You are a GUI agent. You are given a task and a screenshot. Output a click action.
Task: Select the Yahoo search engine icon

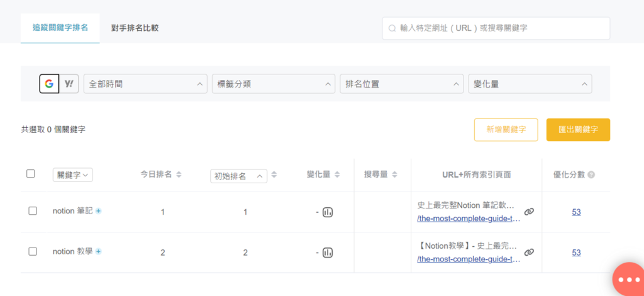click(69, 84)
